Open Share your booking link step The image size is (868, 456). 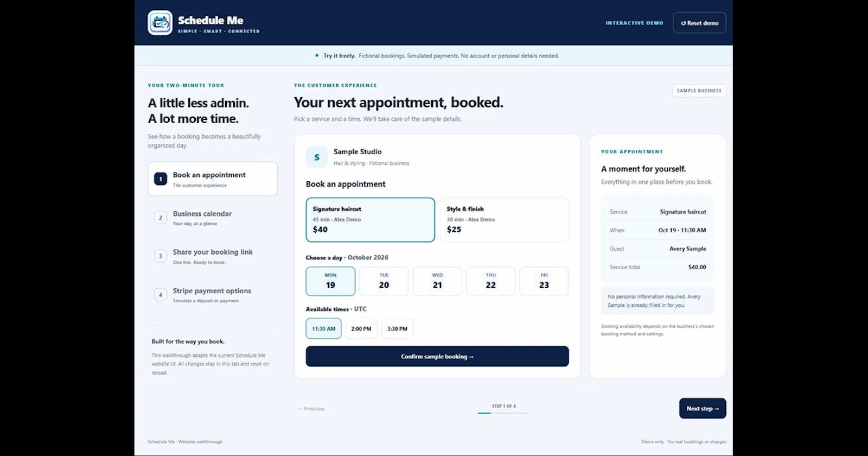pos(213,256)
